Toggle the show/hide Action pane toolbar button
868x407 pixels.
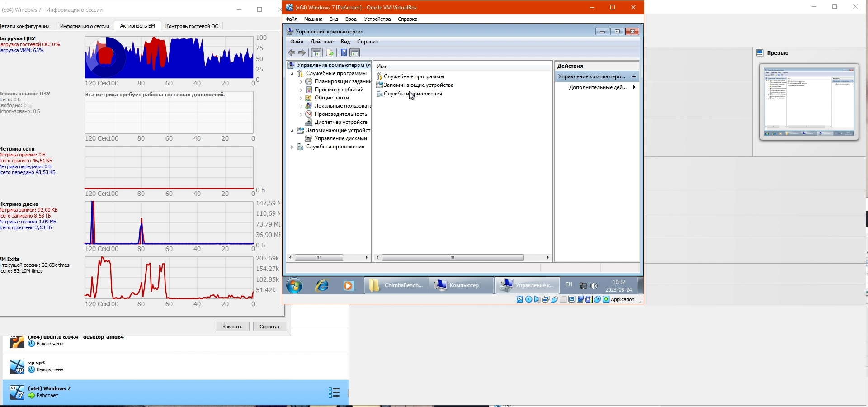pos(355,53)
